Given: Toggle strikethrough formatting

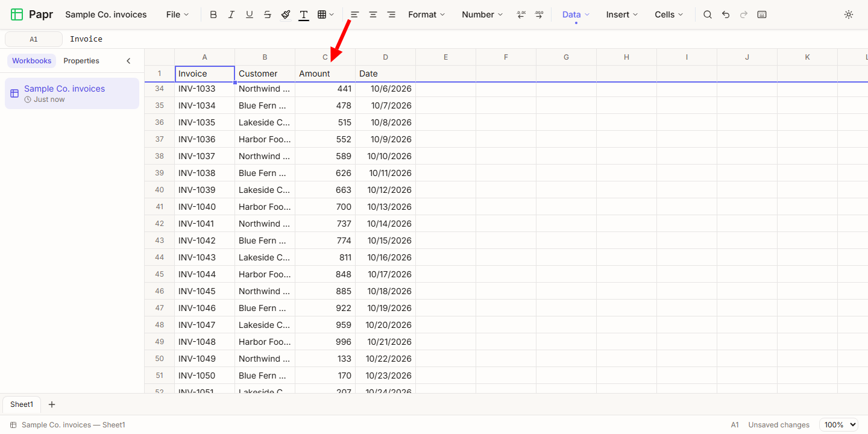Looking at the screenshot, I should 268,14.
